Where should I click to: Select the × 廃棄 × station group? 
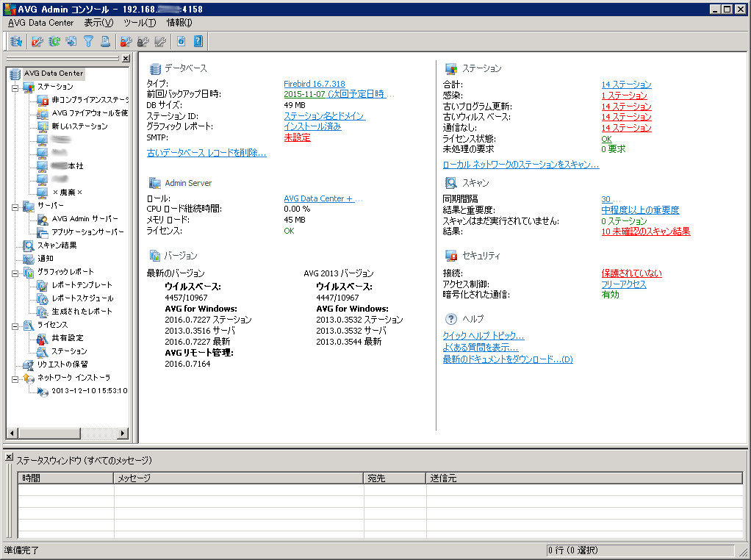(x=67, y=193)
